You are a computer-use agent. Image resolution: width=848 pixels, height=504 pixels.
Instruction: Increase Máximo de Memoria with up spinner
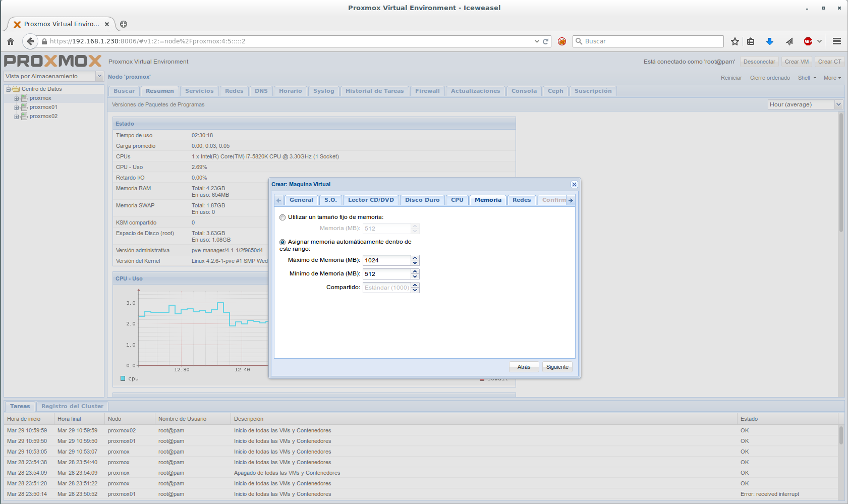(x=415, y=258)
